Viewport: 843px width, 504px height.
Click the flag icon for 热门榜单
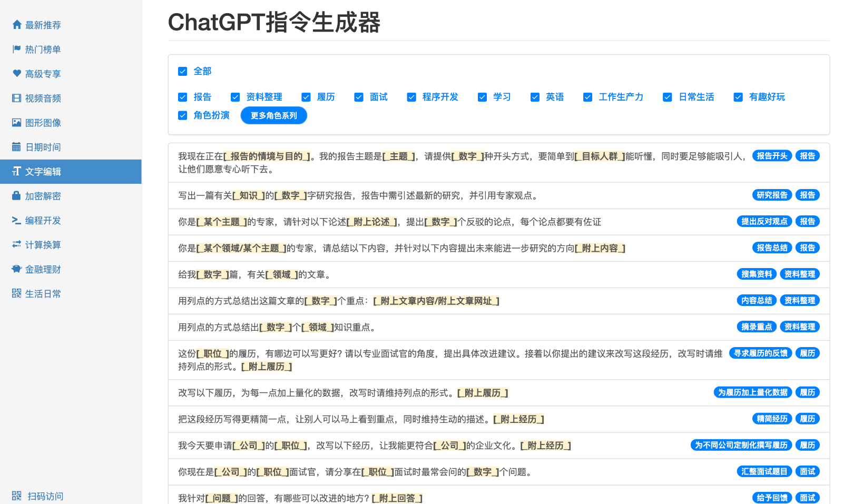(16, 49)
